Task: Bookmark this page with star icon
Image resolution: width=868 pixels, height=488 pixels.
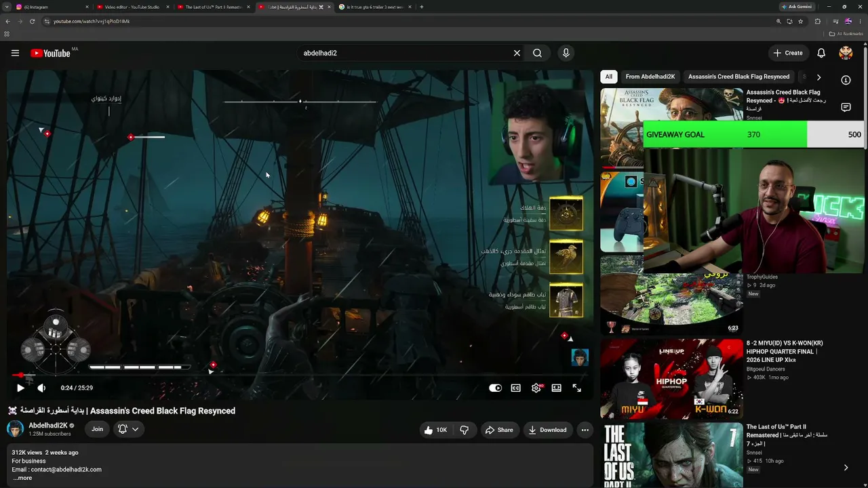Action: click(801, 21)
